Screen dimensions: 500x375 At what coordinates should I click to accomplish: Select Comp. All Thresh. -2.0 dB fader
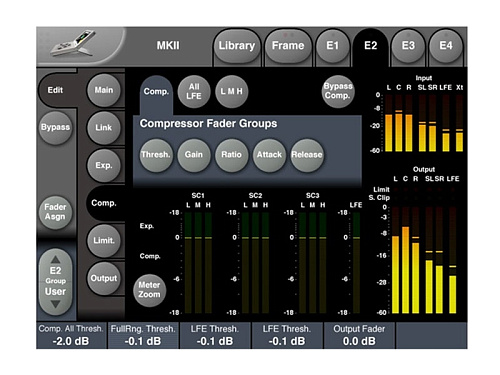(71, 335)
